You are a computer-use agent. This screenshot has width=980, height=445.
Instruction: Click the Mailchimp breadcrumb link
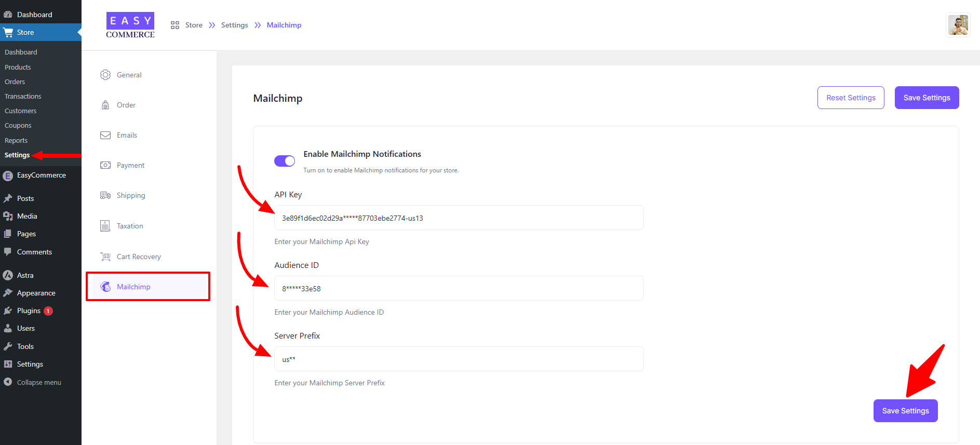tap(284, 25)
